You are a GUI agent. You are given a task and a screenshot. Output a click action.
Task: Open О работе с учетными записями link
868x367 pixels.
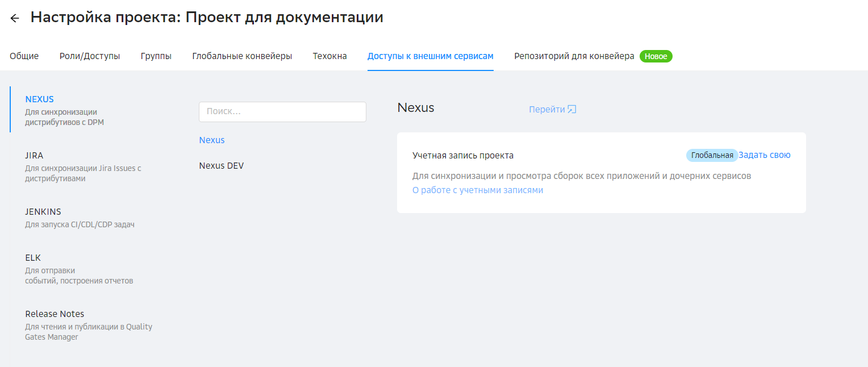(477, 190)
